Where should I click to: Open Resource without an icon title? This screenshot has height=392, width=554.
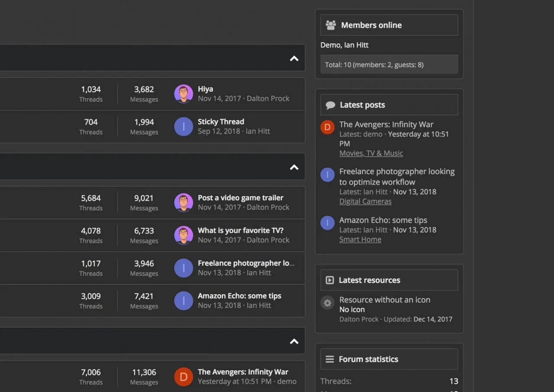click(x=384, y=299)
